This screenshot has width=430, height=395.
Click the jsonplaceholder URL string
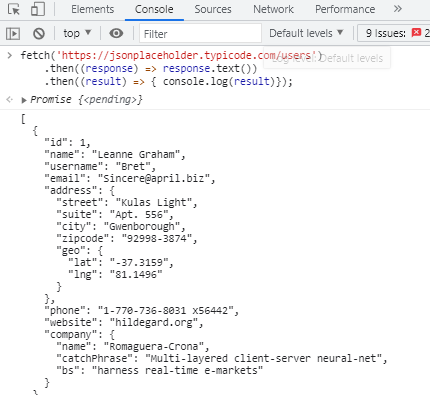click(x=186, y=55)
